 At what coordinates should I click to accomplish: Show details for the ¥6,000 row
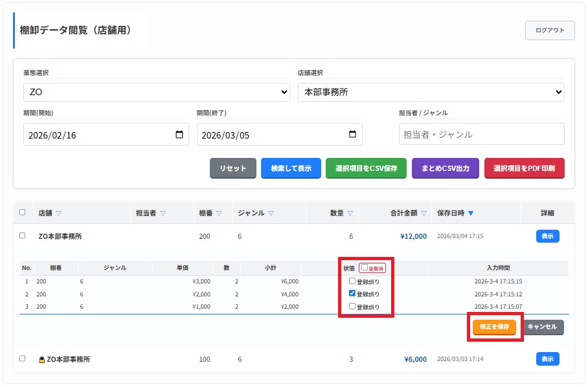click(547, 359)
